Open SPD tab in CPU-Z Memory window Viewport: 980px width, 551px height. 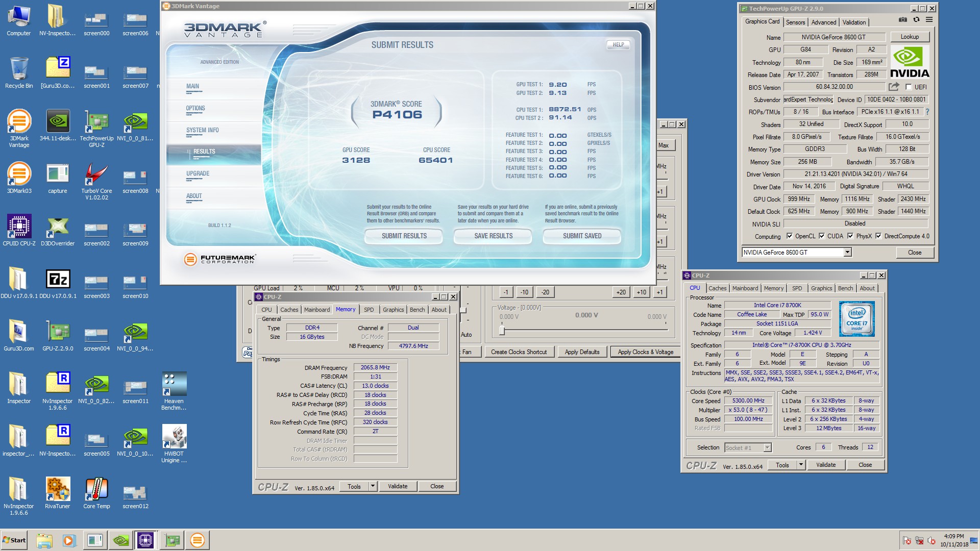click(x=369, y=310)
